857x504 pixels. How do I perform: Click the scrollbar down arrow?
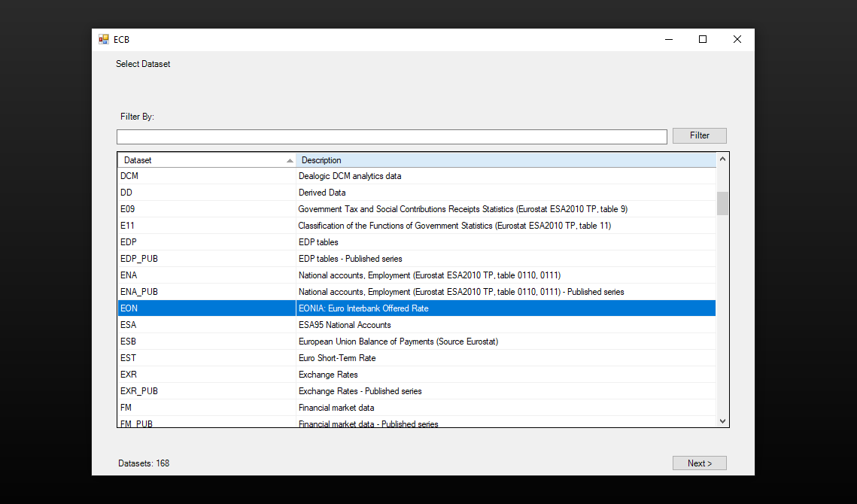coord(722,421)
